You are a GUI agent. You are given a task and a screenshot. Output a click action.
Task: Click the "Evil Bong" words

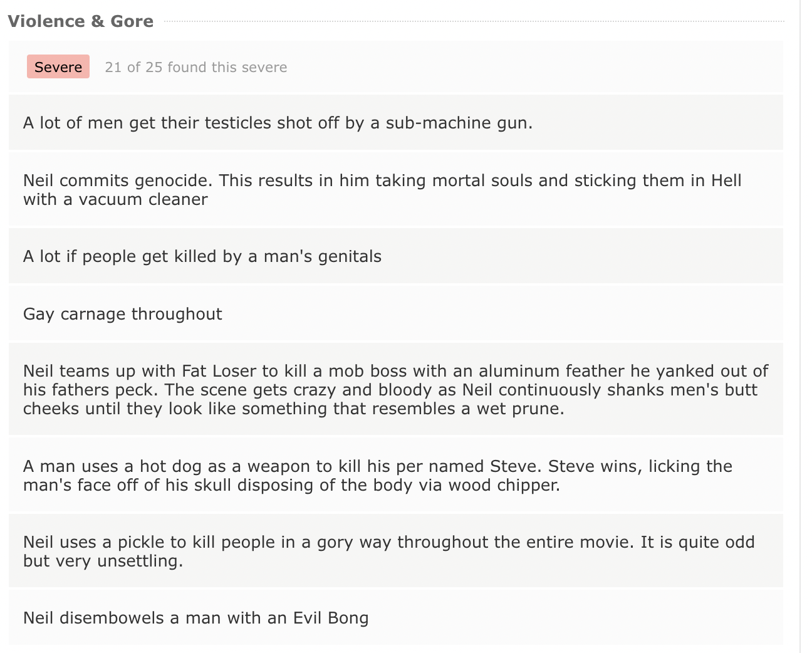(331, 618)
